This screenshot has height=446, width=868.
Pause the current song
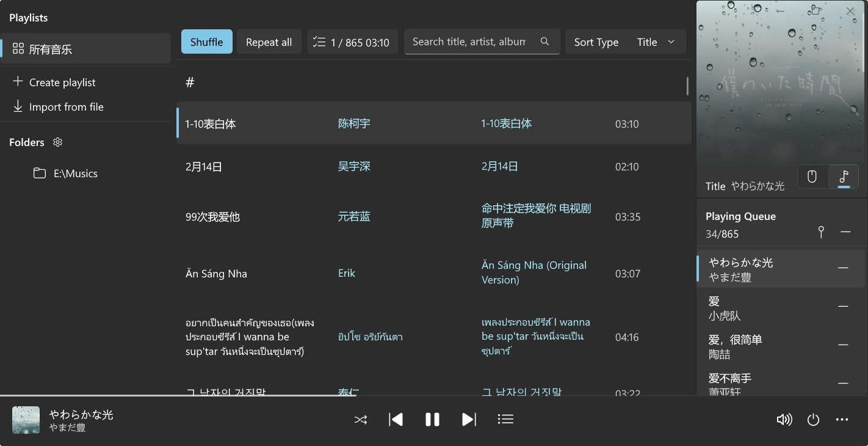[432, 420]
